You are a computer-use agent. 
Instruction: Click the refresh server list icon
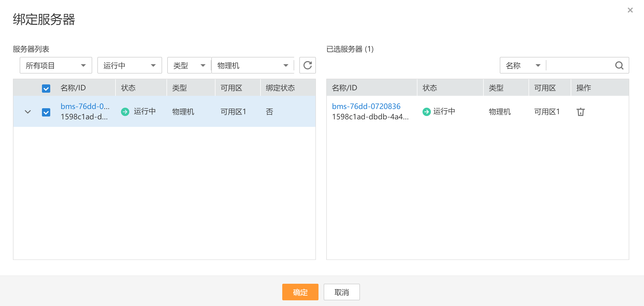click(x=307, y=65)
